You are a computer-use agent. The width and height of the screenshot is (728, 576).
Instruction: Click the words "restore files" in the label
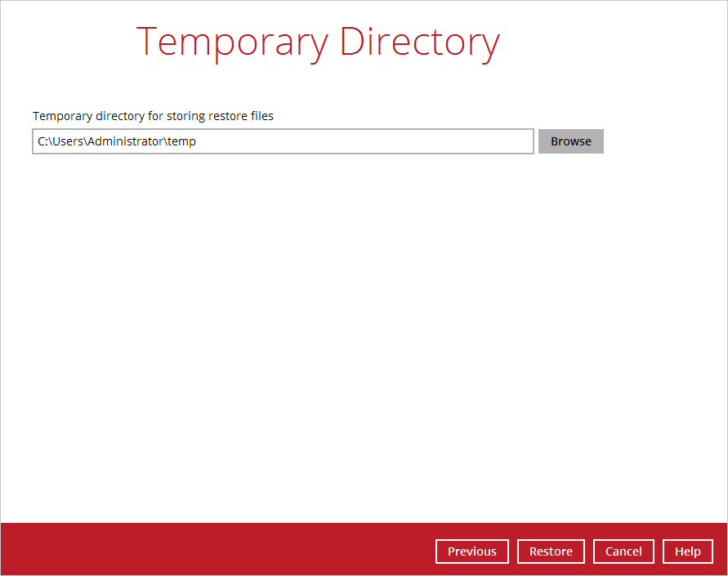point(243,116)
